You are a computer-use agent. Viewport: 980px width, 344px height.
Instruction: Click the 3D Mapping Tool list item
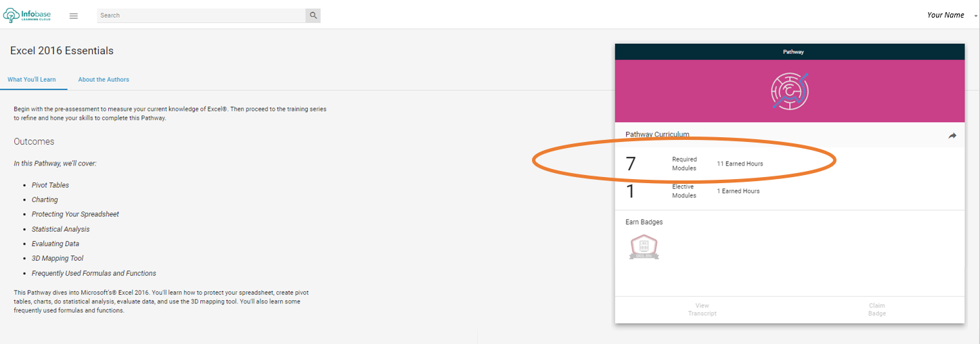tap(58, 258)
